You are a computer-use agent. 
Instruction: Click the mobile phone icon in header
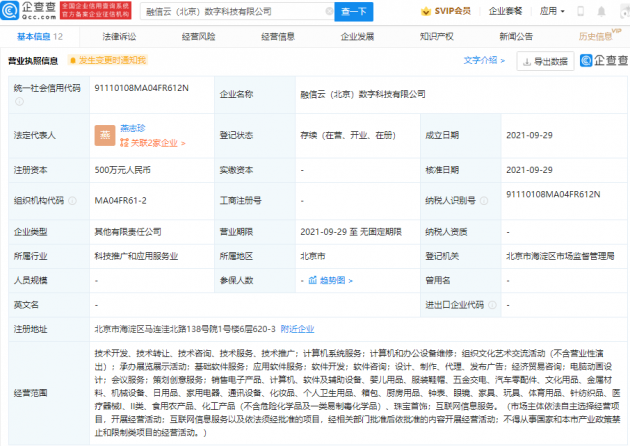[581, 11]
